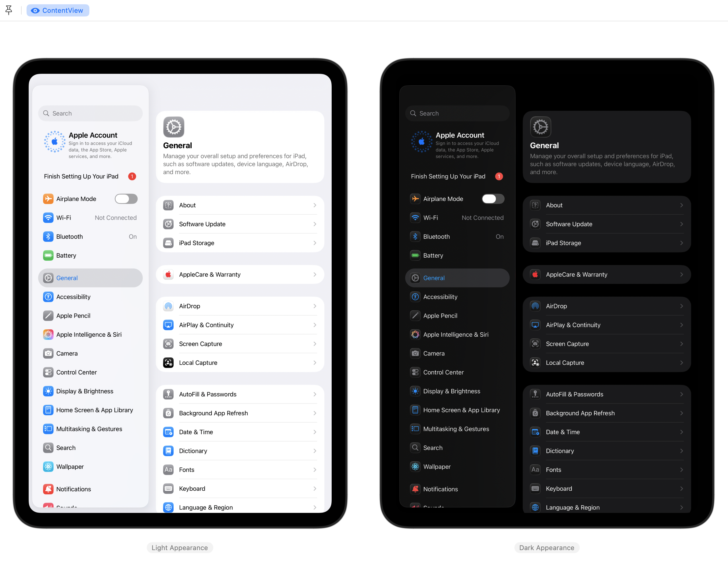
Task: Click the Wallpaper icon in the dark sidebar
Action: 415,467
